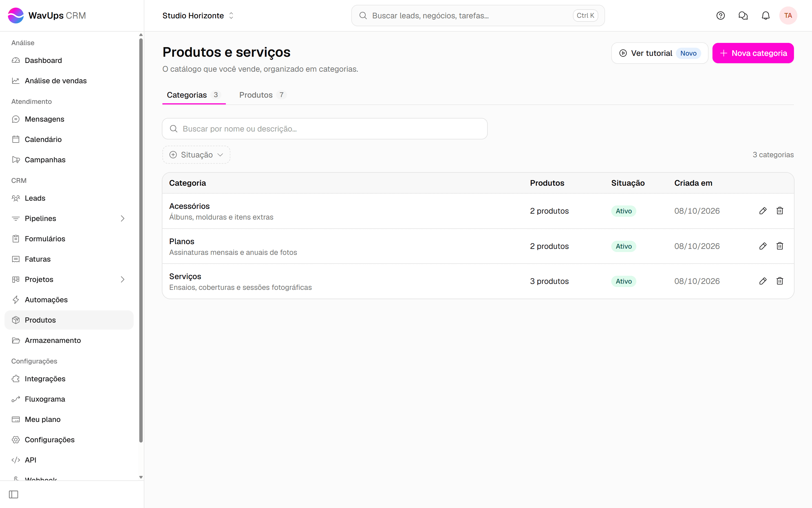Click the Ctrl K shortcut badge
Screen dimensions: 812x508
point(585,16)
